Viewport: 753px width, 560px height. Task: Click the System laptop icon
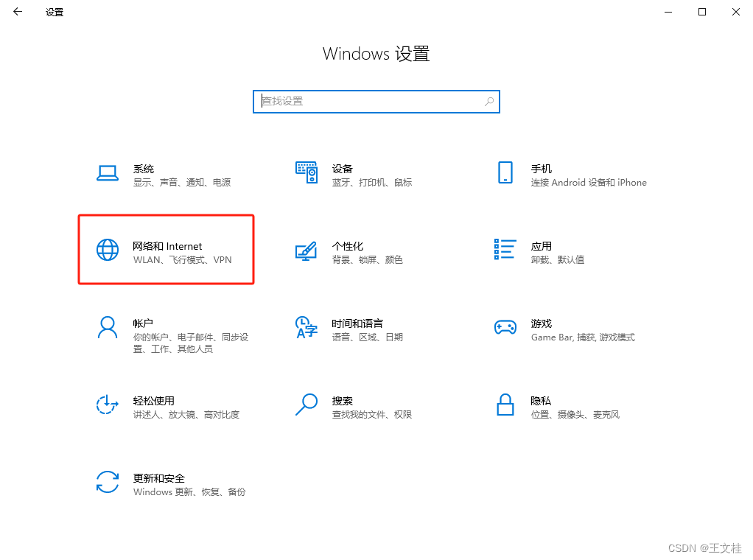[x=107, y=173]
